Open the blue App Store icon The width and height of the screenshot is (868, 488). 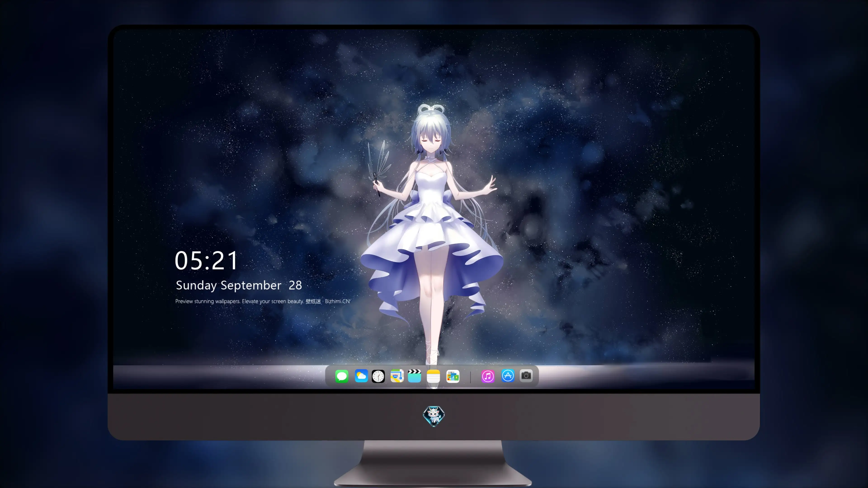507,375
